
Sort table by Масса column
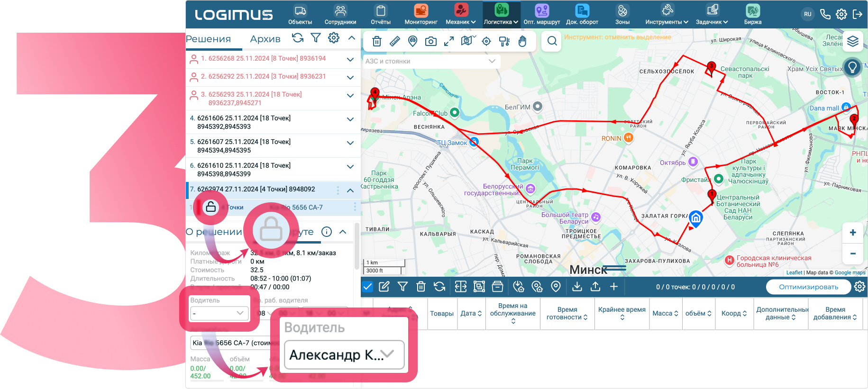pos(666,313)
